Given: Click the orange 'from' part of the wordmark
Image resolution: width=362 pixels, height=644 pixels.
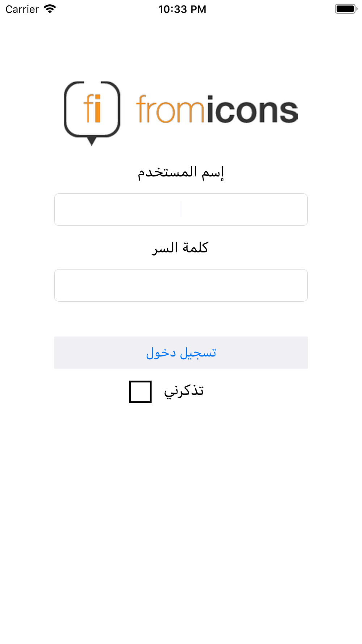Looking at the screenshot, I should pyautogui.click(x=171, y=109).
